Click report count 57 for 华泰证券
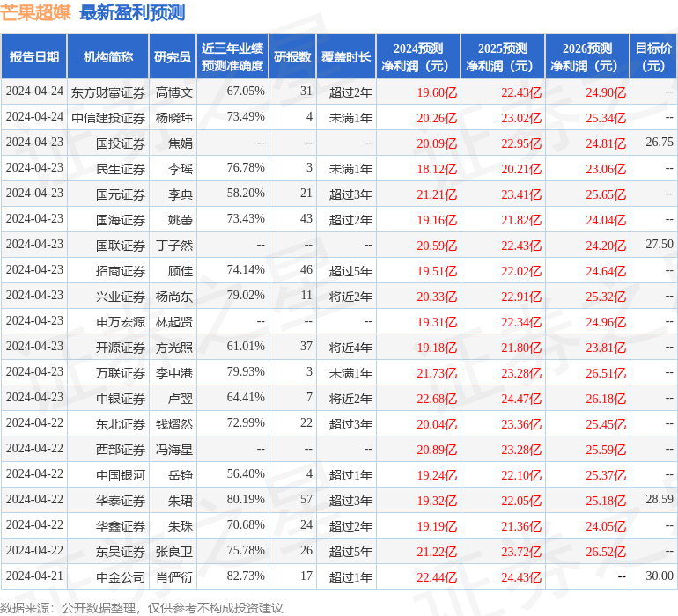Image resolution: width=678 pixels, height=616 pixels. click(306, 499)
